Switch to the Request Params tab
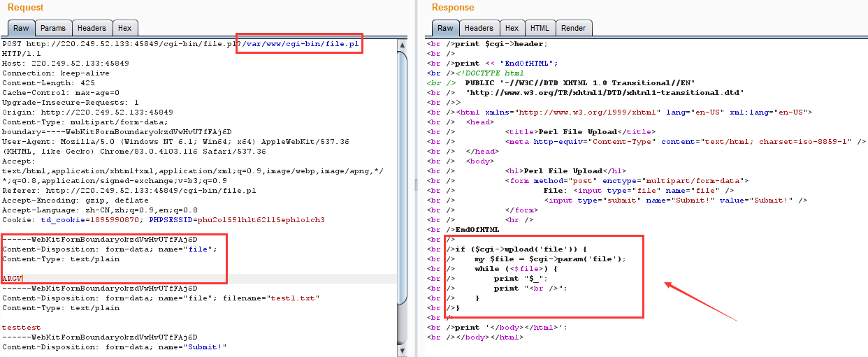The width and height of the screenshot is (868, 357). click(53, 28)
